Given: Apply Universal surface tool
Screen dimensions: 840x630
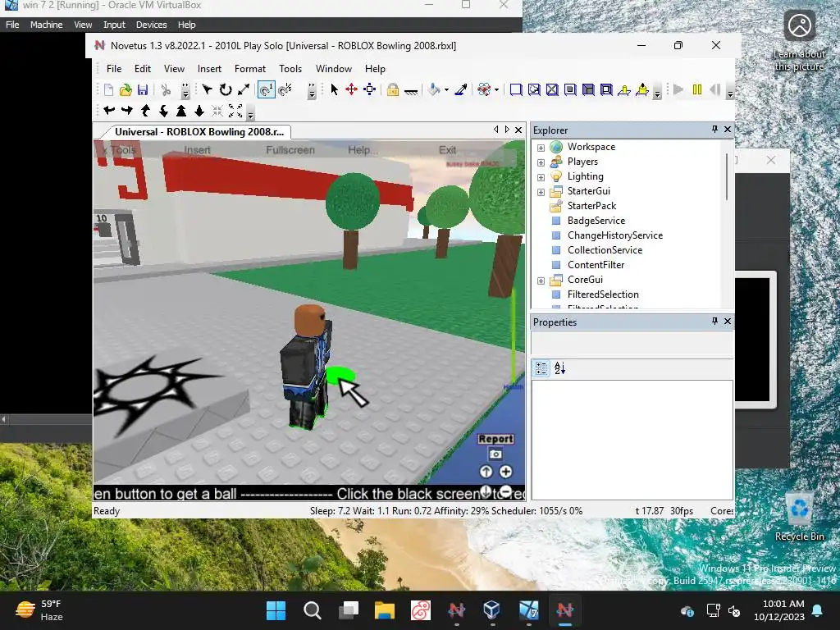Looking at the screenshot, I should click(606, 89).
